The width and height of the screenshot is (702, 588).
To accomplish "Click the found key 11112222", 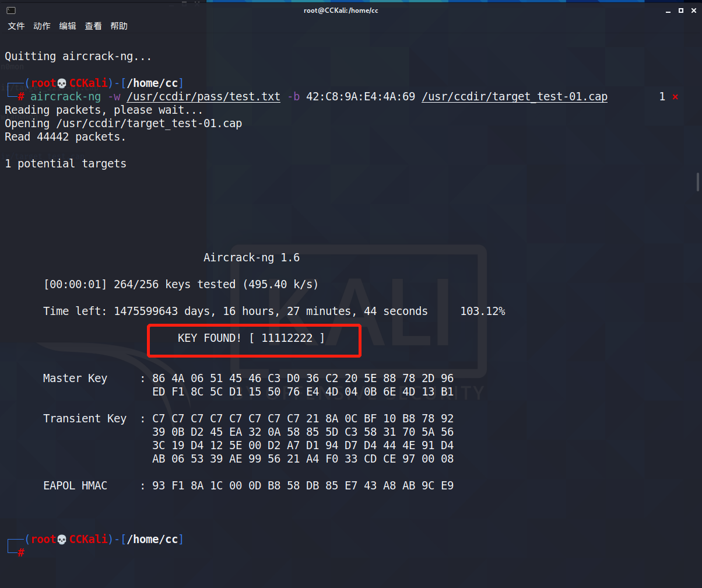I will click(x=287, y=338).
